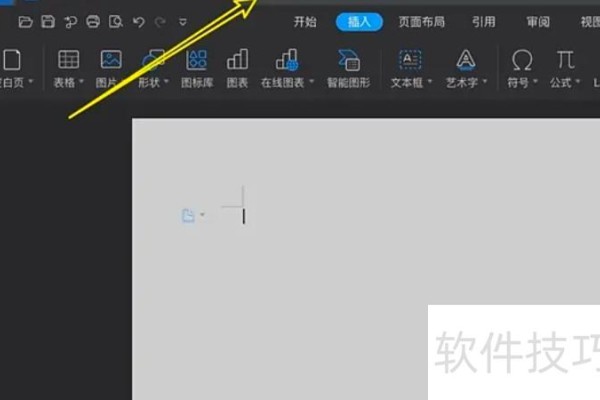Expand the 在线图表 dropdown arrow

tap(311, 82)
